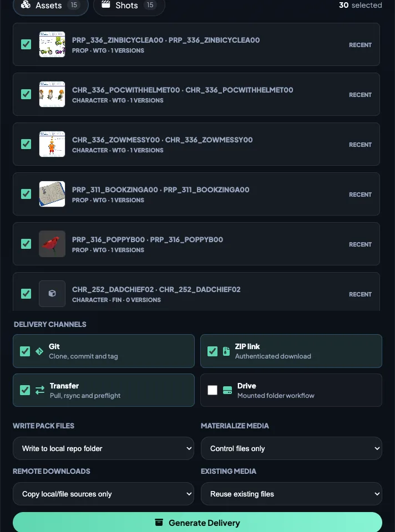This screenshot has width=395, height=532.
Task: Open the Remote Downloads dropdown
Action: pos(103,494)
